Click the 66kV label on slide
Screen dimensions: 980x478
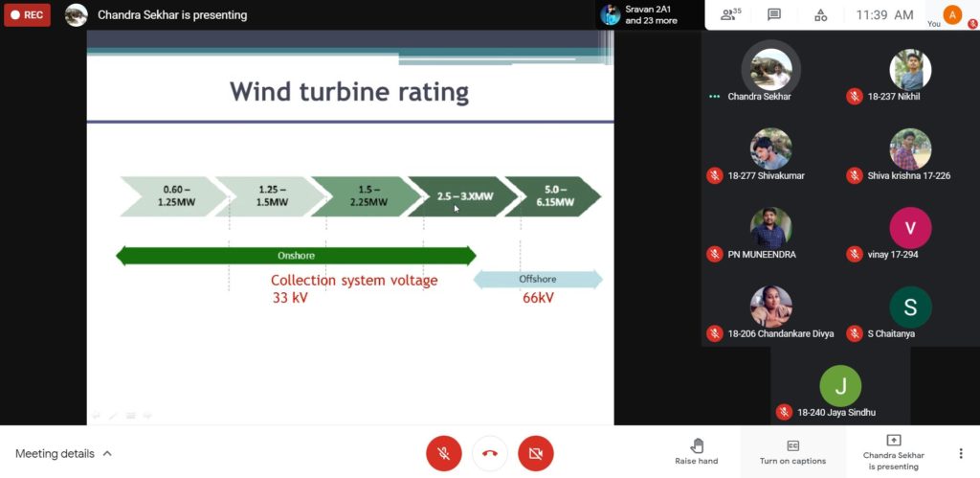538,298
